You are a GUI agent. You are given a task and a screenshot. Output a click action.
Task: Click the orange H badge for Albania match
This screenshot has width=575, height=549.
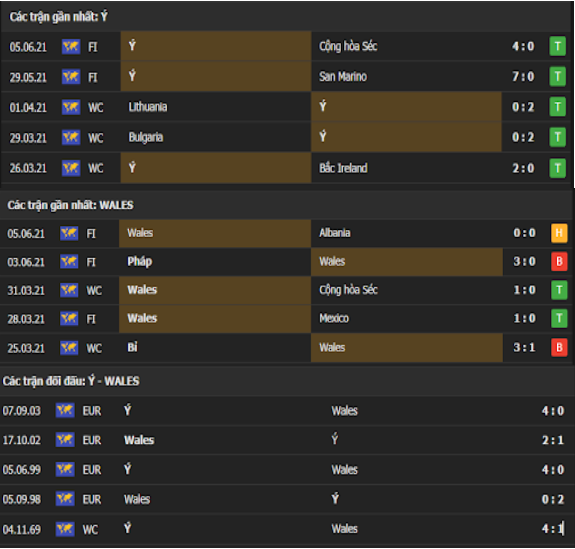[559, 233]
